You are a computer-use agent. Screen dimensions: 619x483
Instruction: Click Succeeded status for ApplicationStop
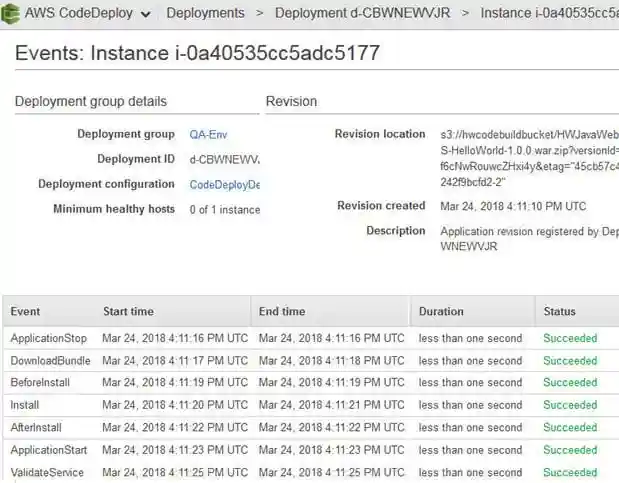[x=570, y=338]
